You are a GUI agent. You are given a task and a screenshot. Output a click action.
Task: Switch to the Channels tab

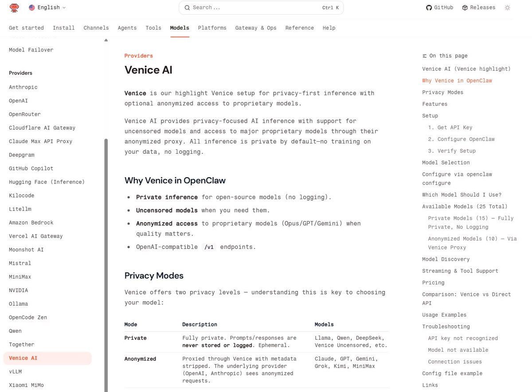coord(96,28)
